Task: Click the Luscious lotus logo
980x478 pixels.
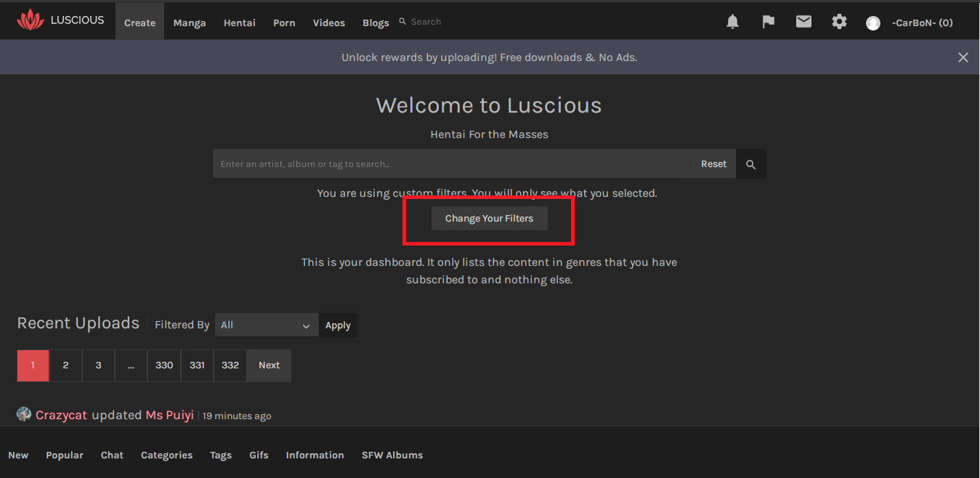Action: (31, 20)
